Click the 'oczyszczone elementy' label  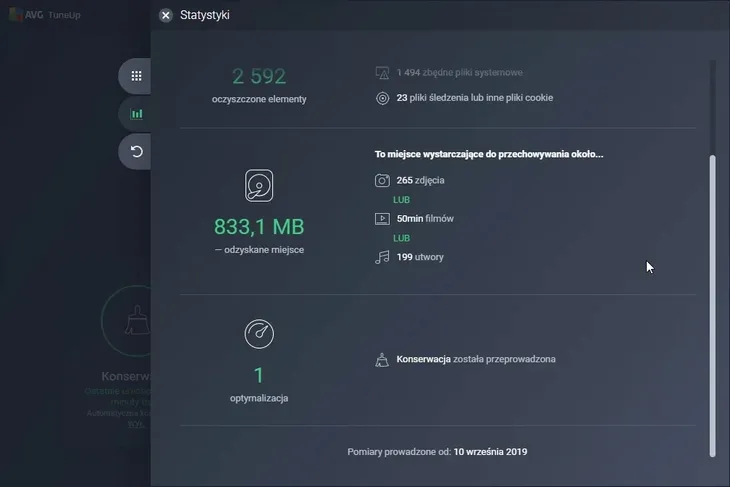click(259, 99)
